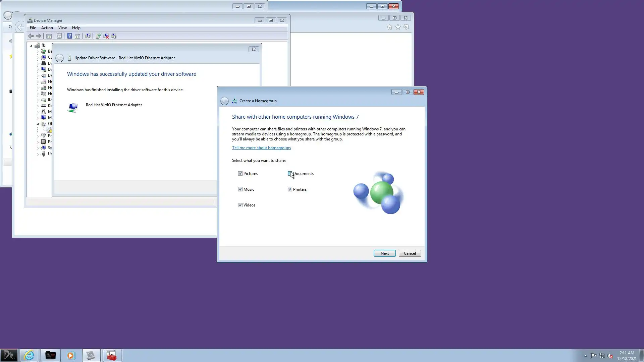Open the Action menu
644x362 pixels.
tap(47, 28)
